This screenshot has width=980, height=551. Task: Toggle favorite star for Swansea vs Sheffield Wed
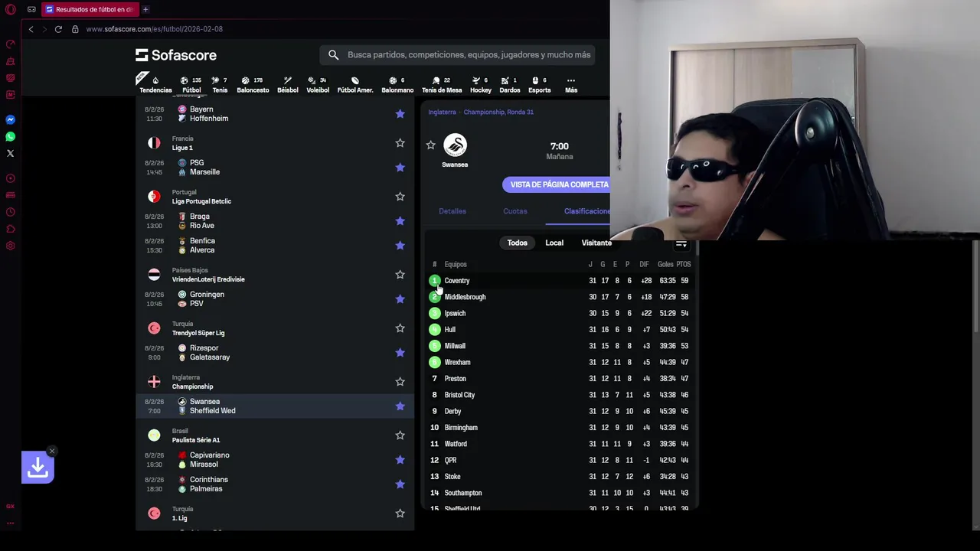(400, 406)
